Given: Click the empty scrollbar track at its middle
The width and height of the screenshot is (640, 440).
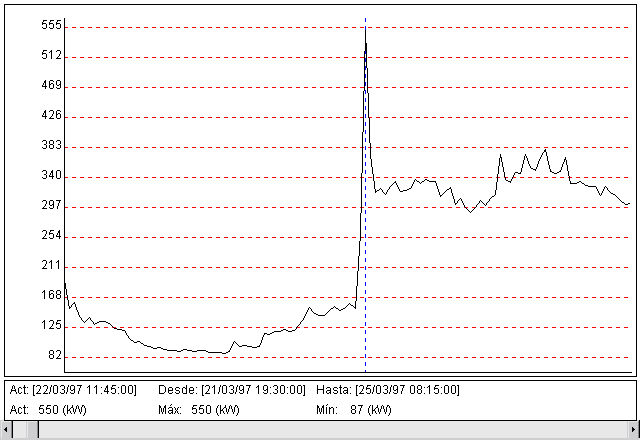Looking at the screenshot, I should click(330, 430).
